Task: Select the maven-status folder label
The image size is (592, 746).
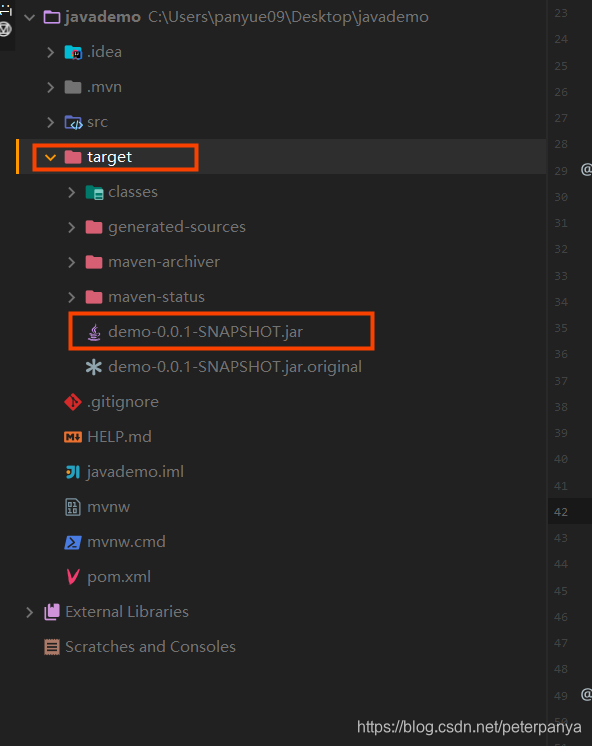Action: pyautogui.click(x=157, y=297)
